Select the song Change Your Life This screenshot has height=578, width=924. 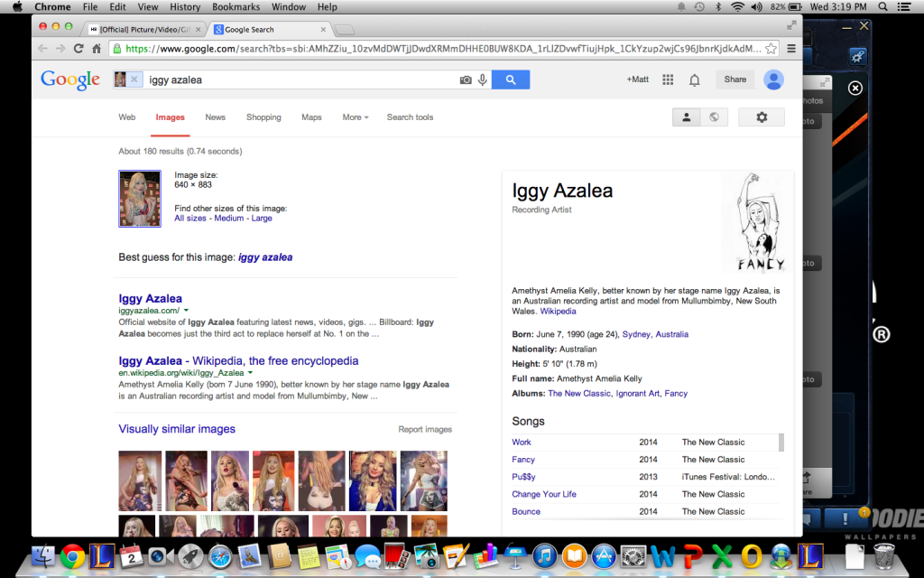544,494
